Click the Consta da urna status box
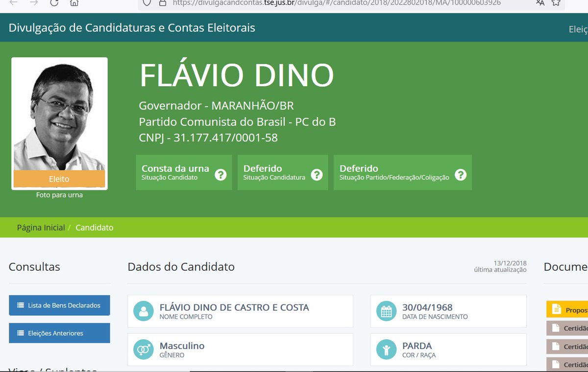 coord(184,172)
